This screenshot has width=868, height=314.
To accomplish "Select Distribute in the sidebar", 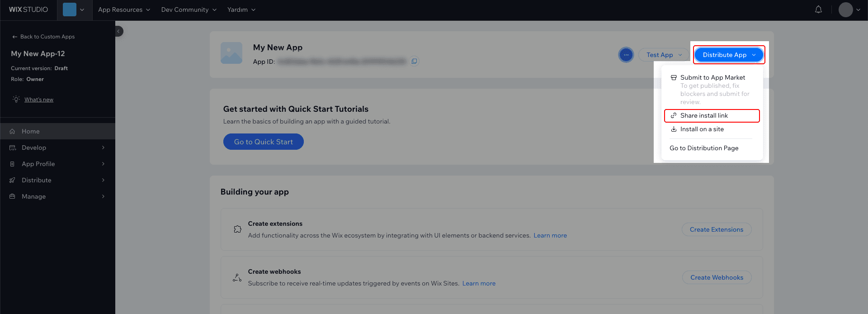I will click(57, 180).
